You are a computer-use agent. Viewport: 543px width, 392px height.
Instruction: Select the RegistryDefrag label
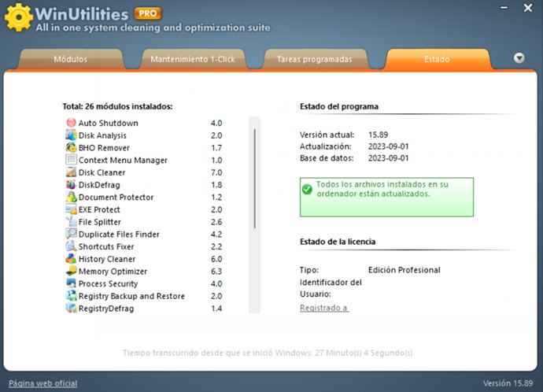tap(106, 309)
